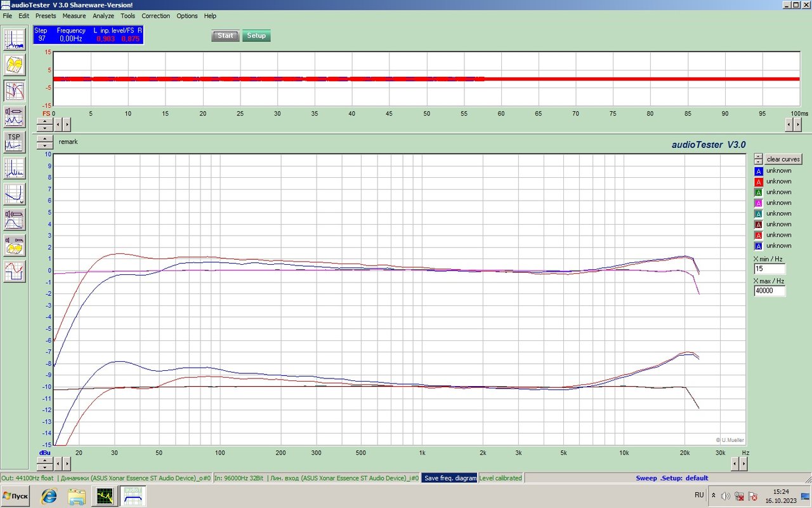The image size is (812, 508).
Task: Open the TSP measurement tool
Action: coord(14,142)
